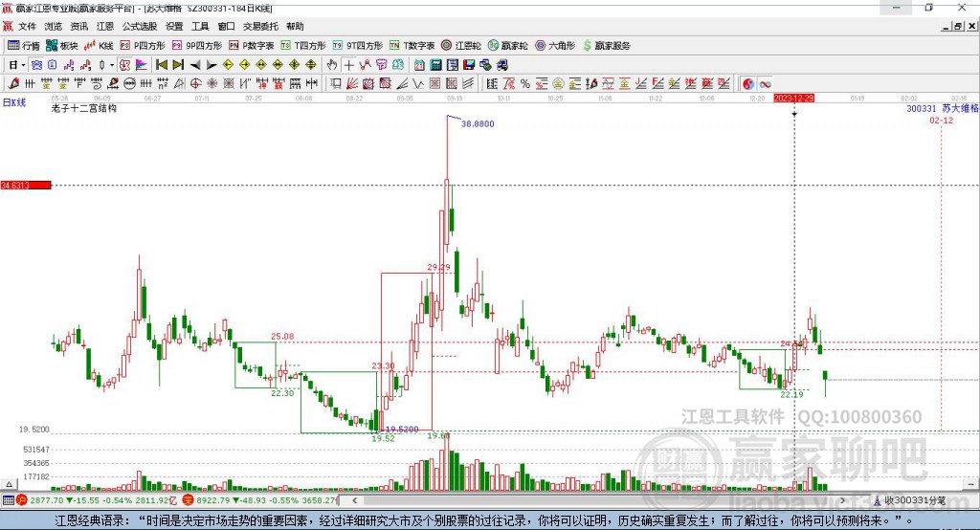Jump to last bar icon
The width and height of the screenshot is (980, 530).
click(x=178, y=64)
